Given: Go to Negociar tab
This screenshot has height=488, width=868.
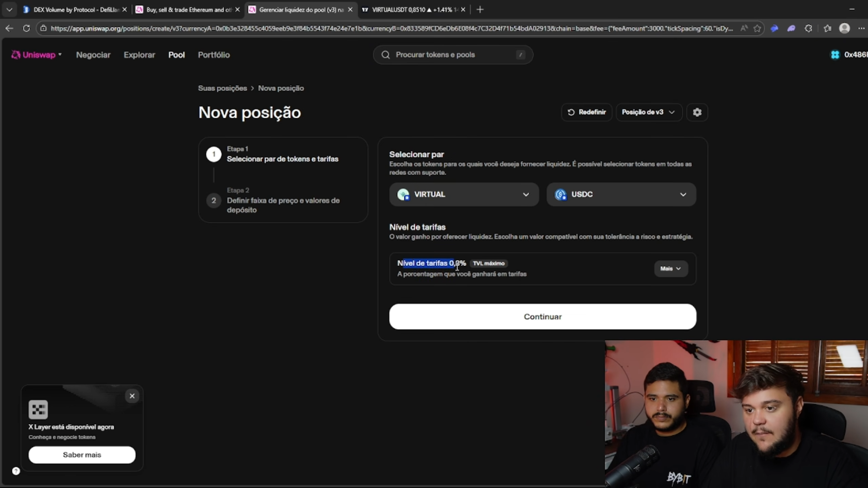Looking at the screenshot, I should (x=93, y=55).
